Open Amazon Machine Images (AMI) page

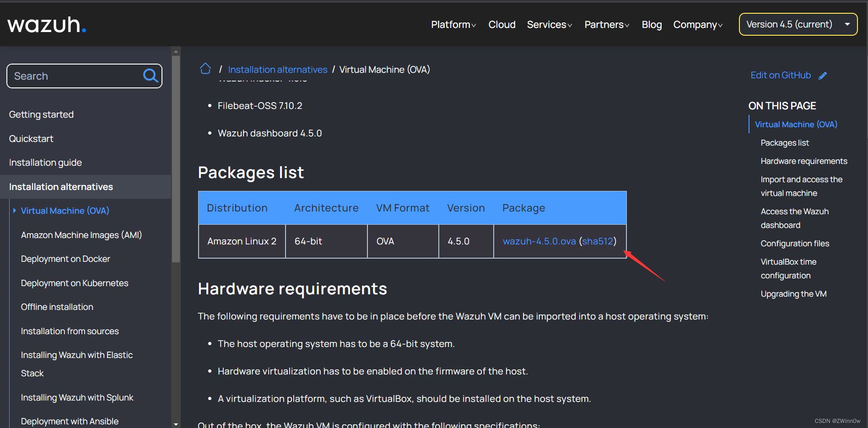pyautogui.click(x=81, y=235)
